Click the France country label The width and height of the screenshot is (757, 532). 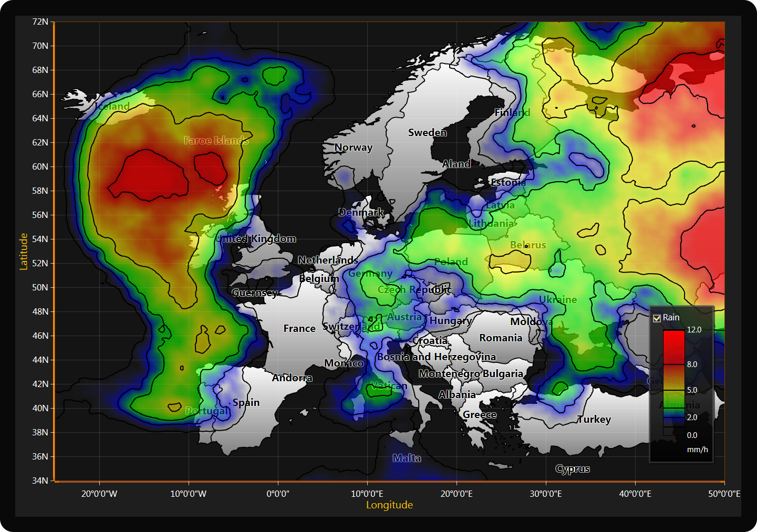(x=299, y=328)
